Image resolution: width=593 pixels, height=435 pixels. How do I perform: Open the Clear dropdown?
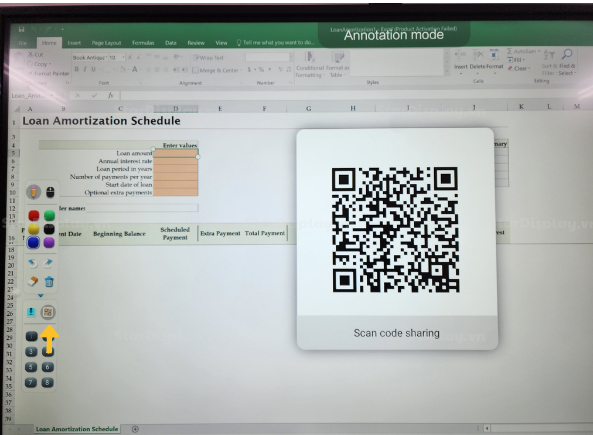(x=519, y=68)
